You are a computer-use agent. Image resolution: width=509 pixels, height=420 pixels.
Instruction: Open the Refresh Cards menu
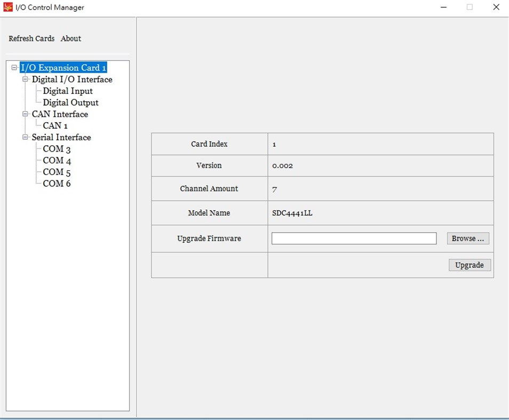click(x=31, y=38)
